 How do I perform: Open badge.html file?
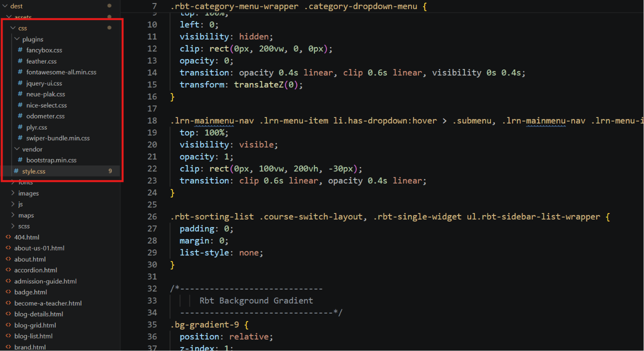pos(30,292)
